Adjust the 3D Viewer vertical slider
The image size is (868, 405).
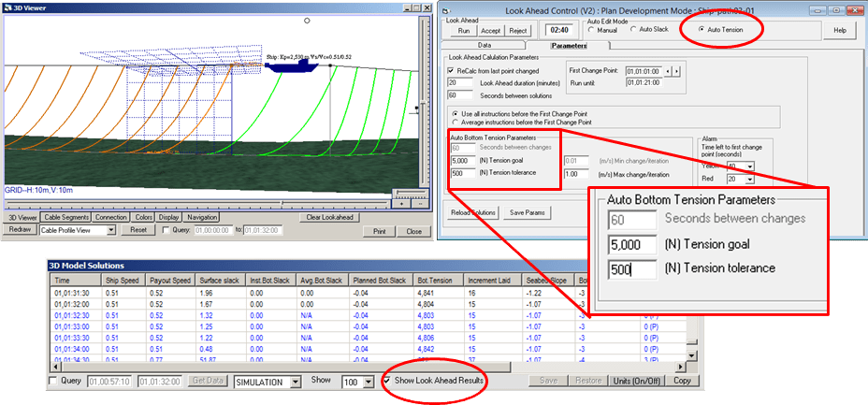[x=424, y=102]
